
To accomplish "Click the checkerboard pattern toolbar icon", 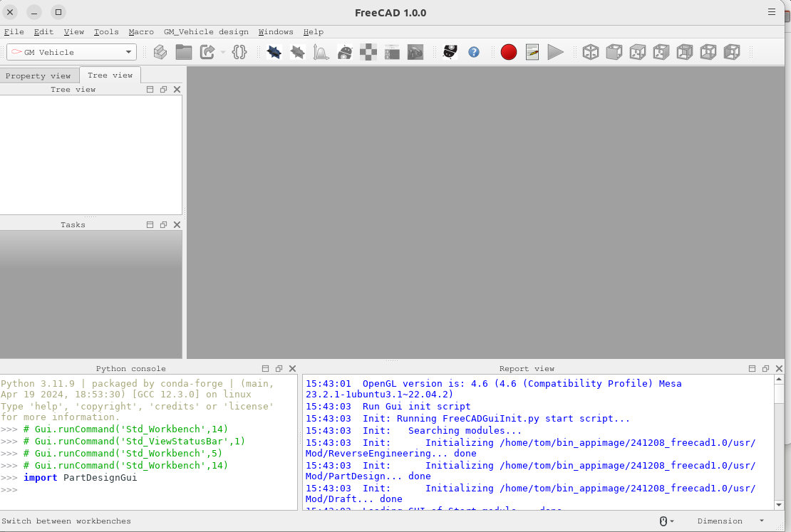I will (368, 52).
